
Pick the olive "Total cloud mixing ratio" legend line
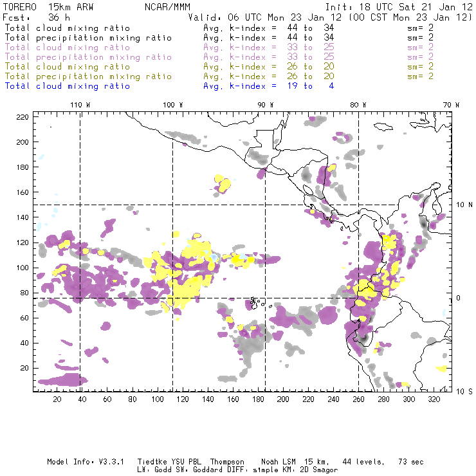point(67,66)
